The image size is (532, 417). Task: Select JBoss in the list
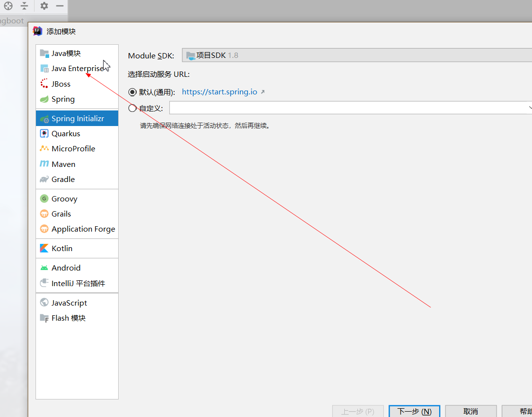tap(77, 84)
